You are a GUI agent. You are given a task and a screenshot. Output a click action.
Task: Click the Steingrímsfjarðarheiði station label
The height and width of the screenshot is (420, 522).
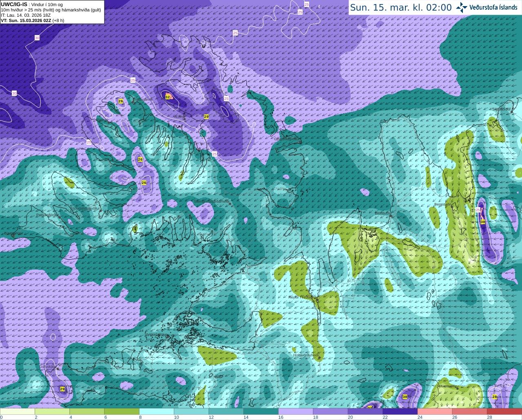[x=211, y=201]
